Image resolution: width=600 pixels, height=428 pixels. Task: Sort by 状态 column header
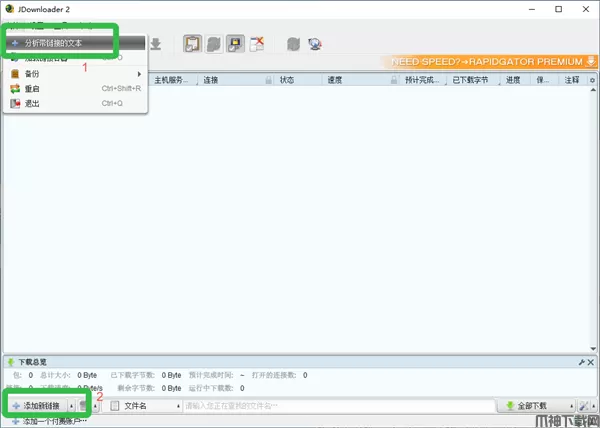[x=287, y=80]
